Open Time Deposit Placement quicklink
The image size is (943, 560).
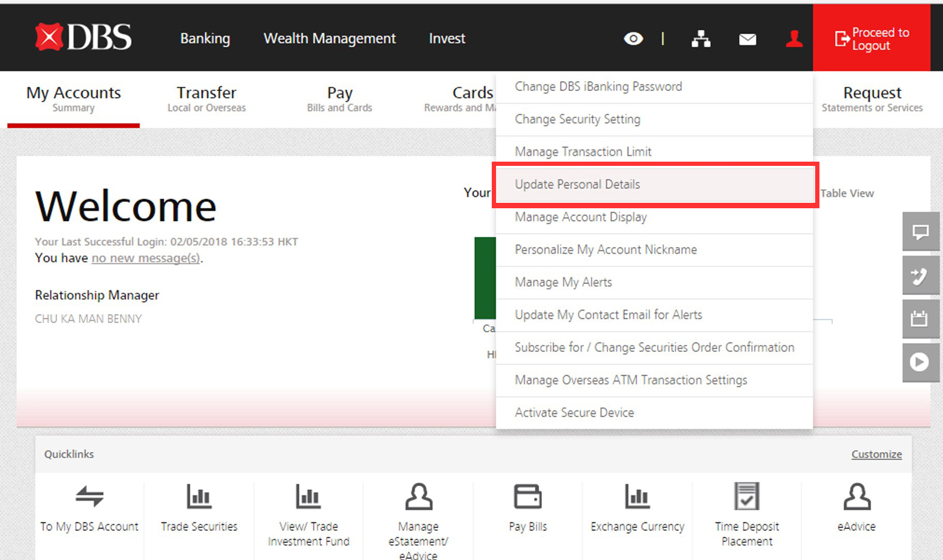click(x=746, y=498)
